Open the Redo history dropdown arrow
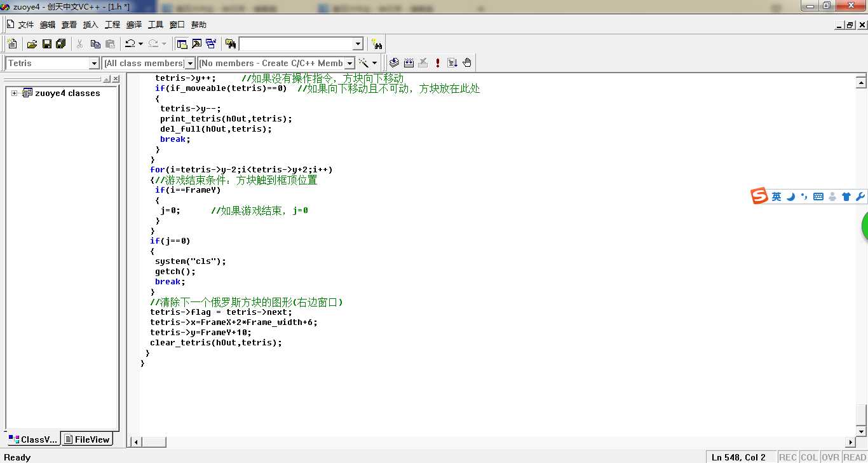This screenshot has height=463, width=868. tap(164, 44)
